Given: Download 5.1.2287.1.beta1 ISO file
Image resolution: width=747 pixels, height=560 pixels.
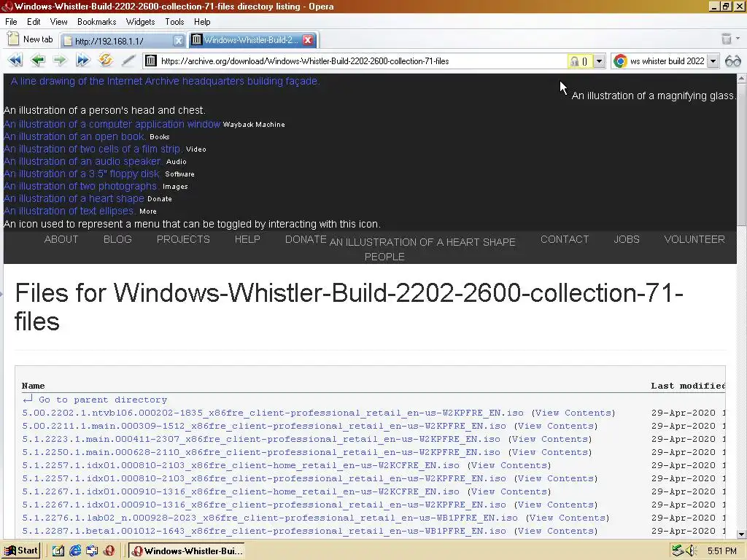Looking at the screenshot, I should click(x=264, y=531).
